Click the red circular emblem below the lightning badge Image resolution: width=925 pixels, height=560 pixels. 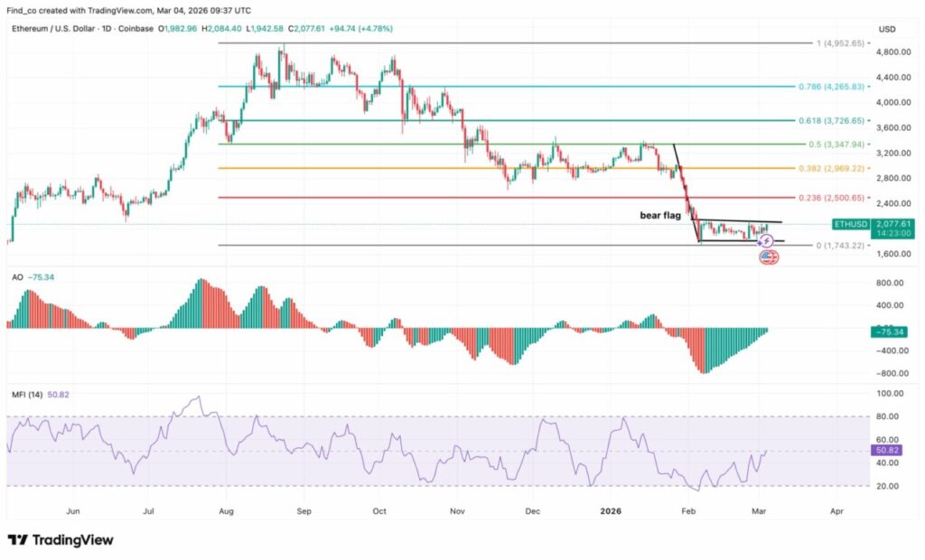(x=768, y=257)
